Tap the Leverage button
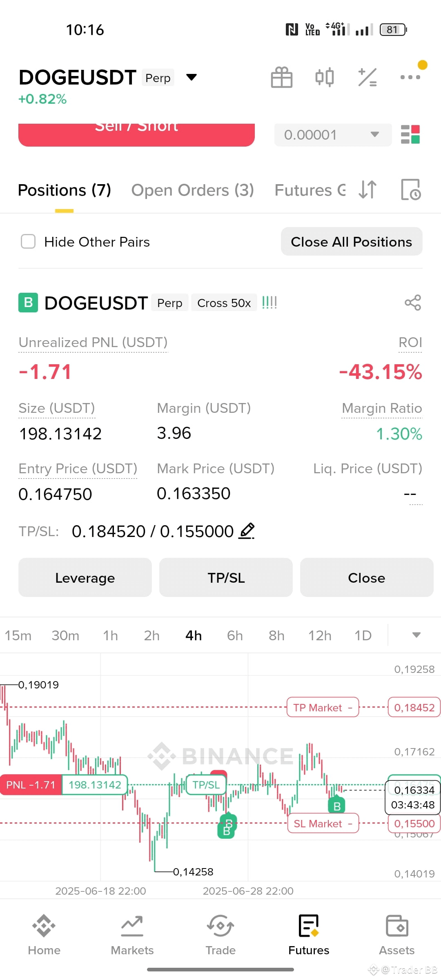 tap(85, 578)
